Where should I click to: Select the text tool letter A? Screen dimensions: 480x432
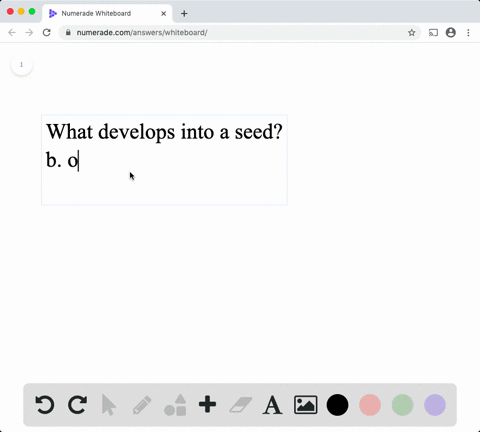[273, 405]
